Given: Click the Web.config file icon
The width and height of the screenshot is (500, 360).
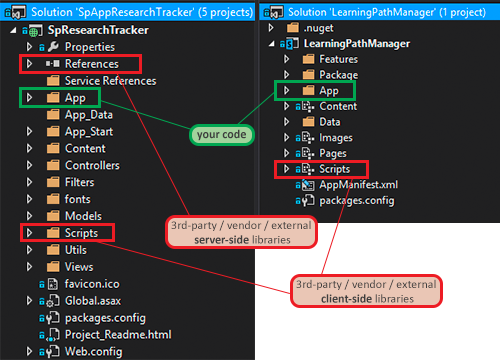Looking at the screenshot, I should point(53,352).
